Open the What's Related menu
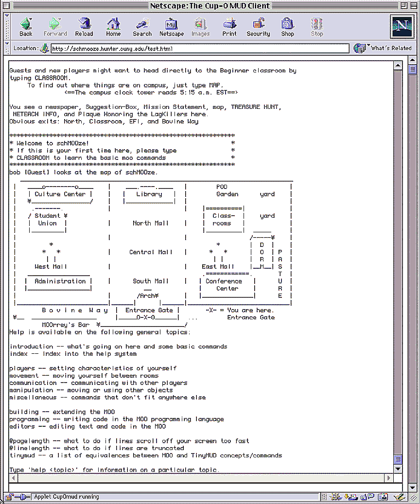Image resolution: width=420 pixels, height=504 pixels. [x=383, y=48]
